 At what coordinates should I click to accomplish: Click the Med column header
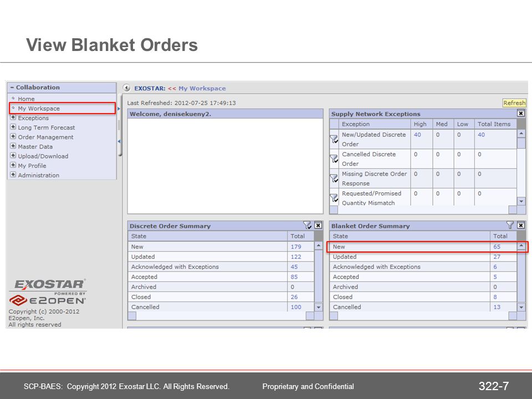pyautogui.click(x=443, y=124)
